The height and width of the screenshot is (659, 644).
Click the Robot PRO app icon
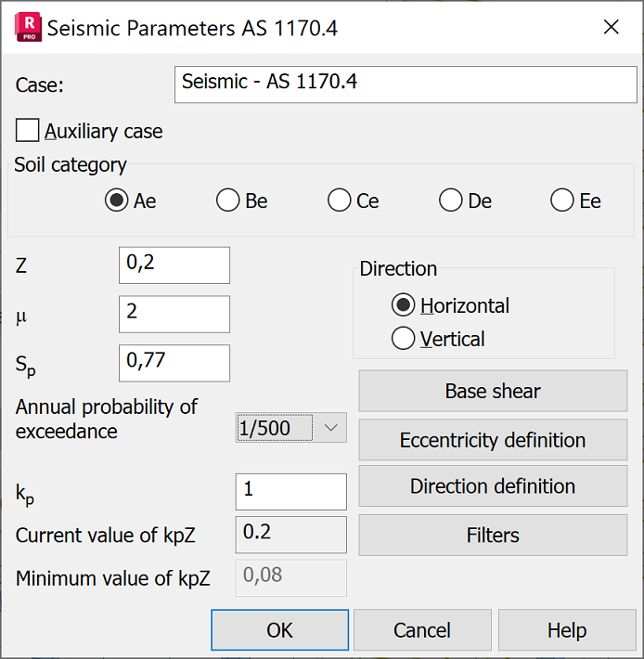click(x=28, y=27)
